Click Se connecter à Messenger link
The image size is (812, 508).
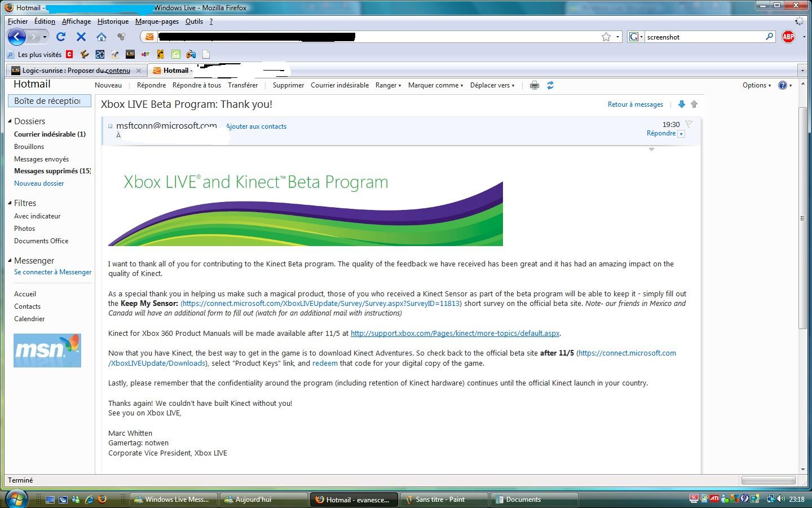(x=53, y=272)
